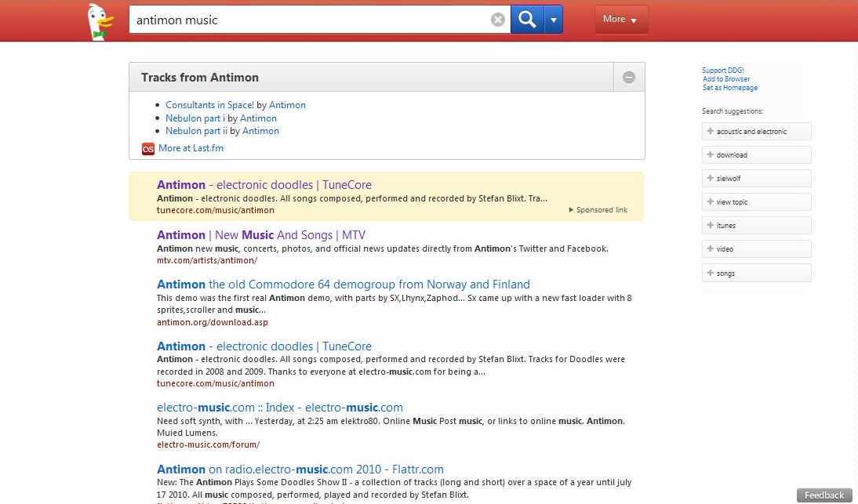Click the magnifying glass search button
Screen dimensions: 858x504
(527, 20)
